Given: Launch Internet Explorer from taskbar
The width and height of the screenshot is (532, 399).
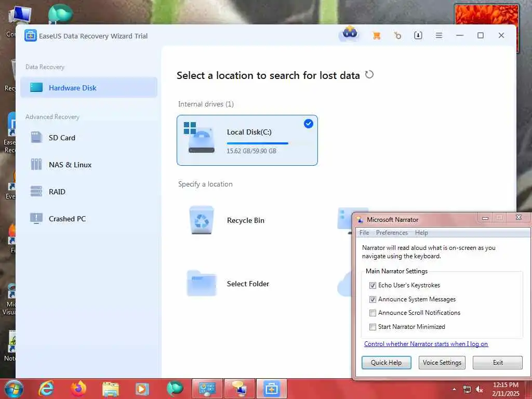Looking at the screenshot, I should point(46,389).
